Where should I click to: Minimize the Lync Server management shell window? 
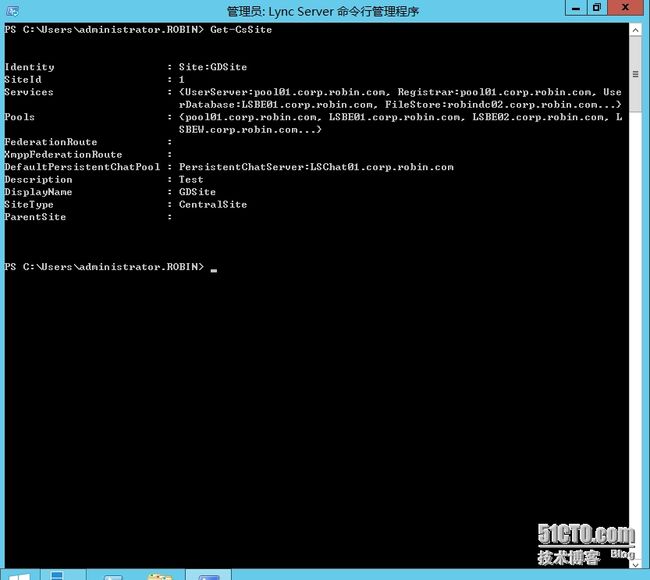[x=576, y=8]
